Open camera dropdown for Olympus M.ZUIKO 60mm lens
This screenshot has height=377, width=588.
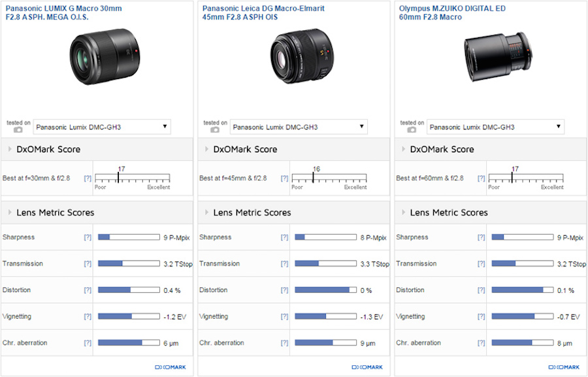point(496,127)
